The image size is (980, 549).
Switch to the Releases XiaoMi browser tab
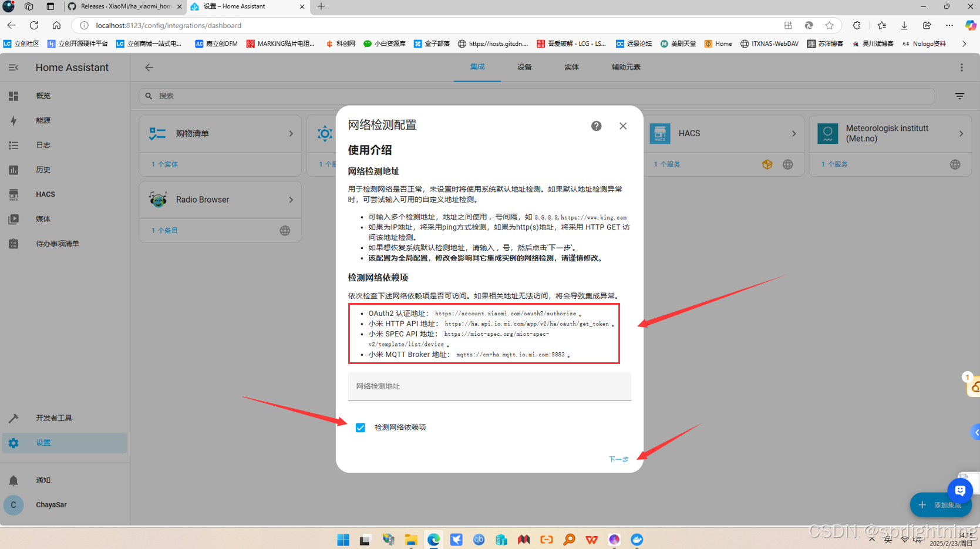pos(124,6)
